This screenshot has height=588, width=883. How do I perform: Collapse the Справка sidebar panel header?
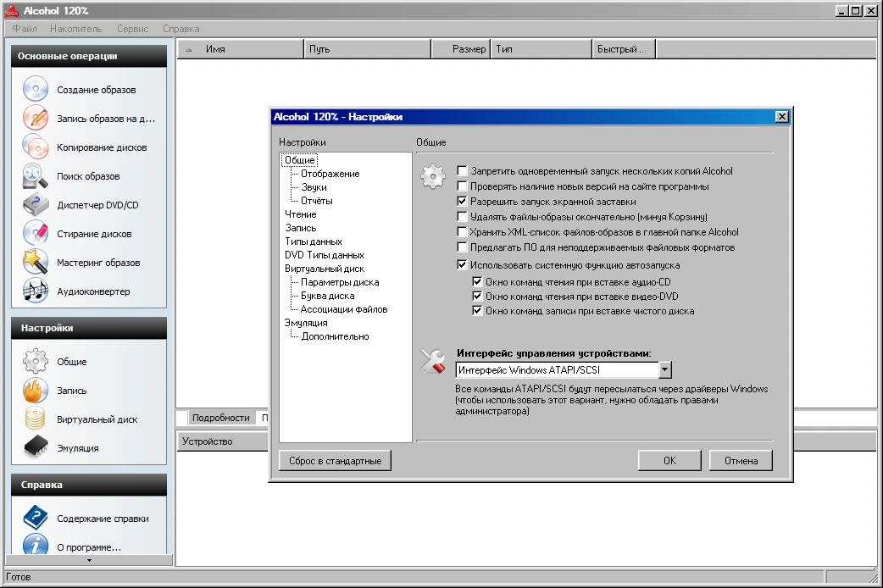coord(89,485)
